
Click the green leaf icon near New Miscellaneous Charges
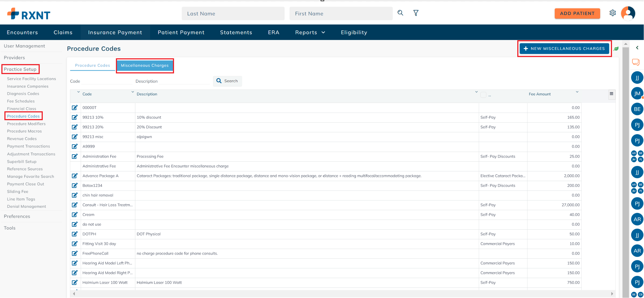point(616,48)
